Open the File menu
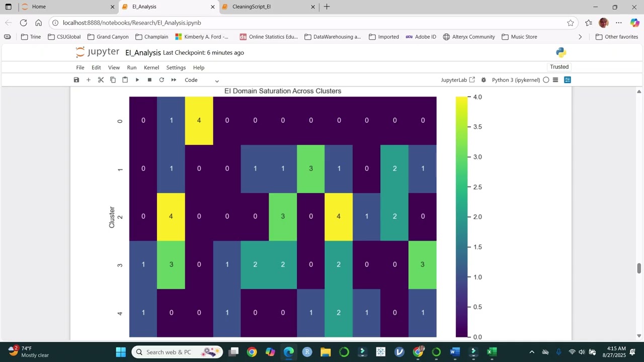Image resolution: width=644 pixels, height=362 pixels. (x=80, y=67)
